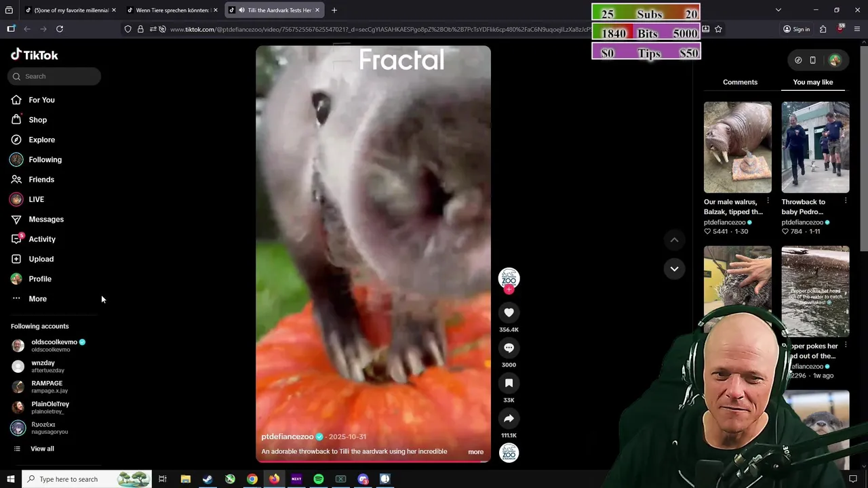Image resolution: width=868 pixels, height=488 pixels.
Task: Open the Firefox extensions puzzle icon
Action: [x=823, y=29]
